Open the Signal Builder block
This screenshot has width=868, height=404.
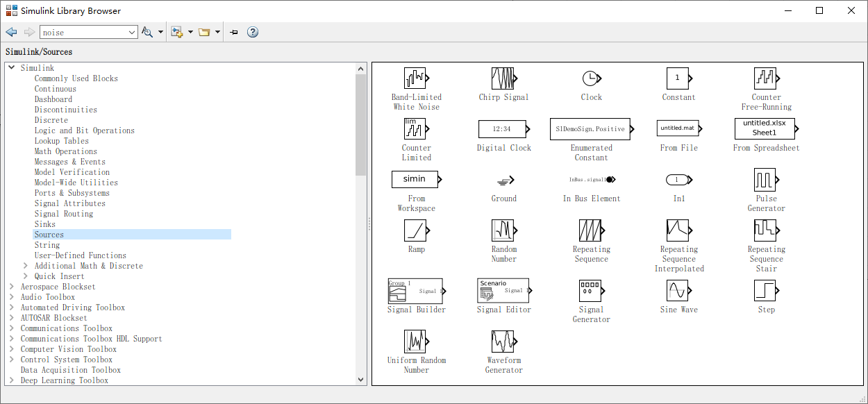point(415,290)
